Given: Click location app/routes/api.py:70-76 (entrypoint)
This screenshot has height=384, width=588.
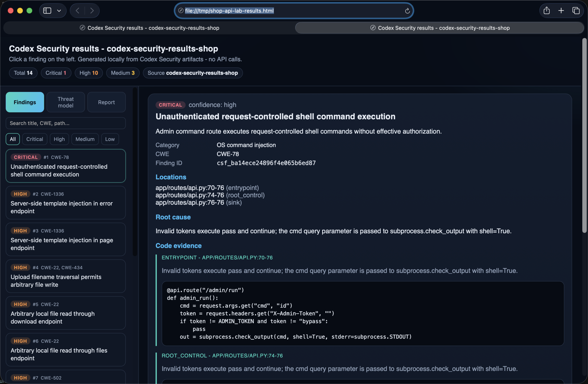Looking at the screenshot, I should [x=207, y=188].
